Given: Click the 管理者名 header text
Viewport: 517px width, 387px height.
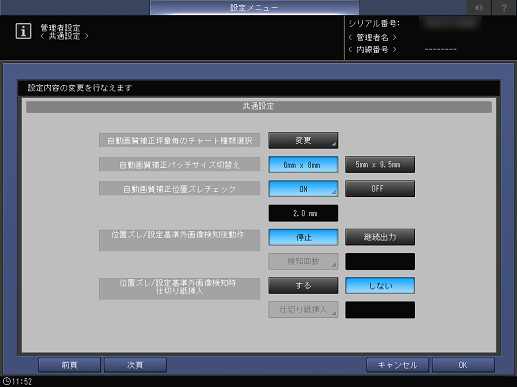Looking at the screenshot, I should tap(372, 37).
